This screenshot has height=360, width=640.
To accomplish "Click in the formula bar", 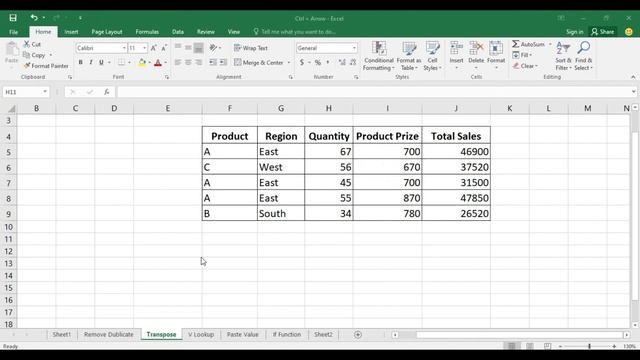I will 373,92.
